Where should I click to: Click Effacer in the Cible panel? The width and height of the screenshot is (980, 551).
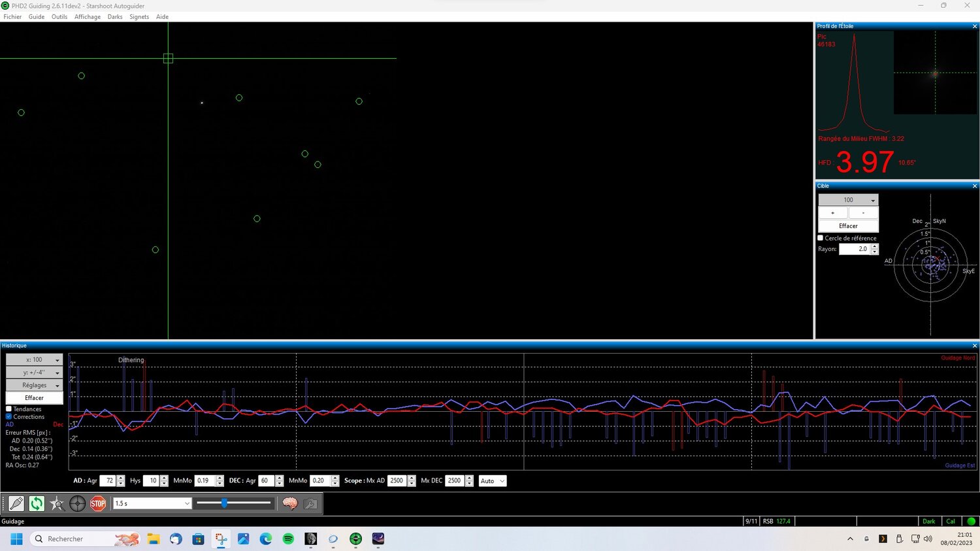pos(848,226)
